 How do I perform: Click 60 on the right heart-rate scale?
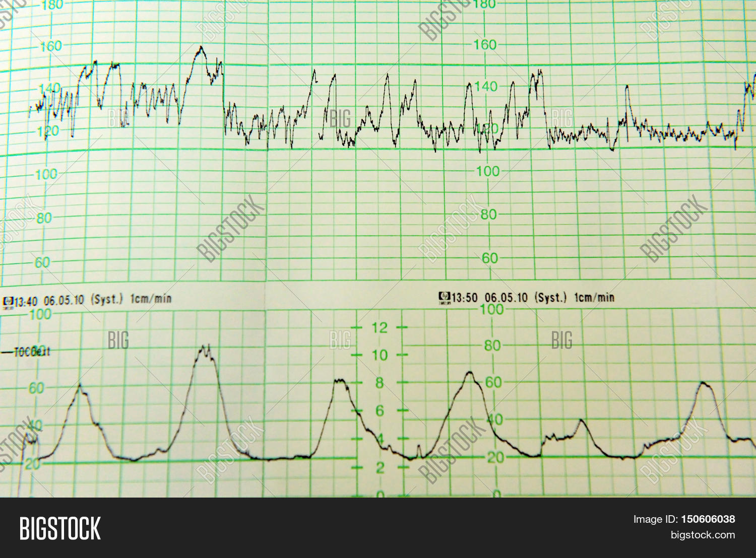coord(489,258)
